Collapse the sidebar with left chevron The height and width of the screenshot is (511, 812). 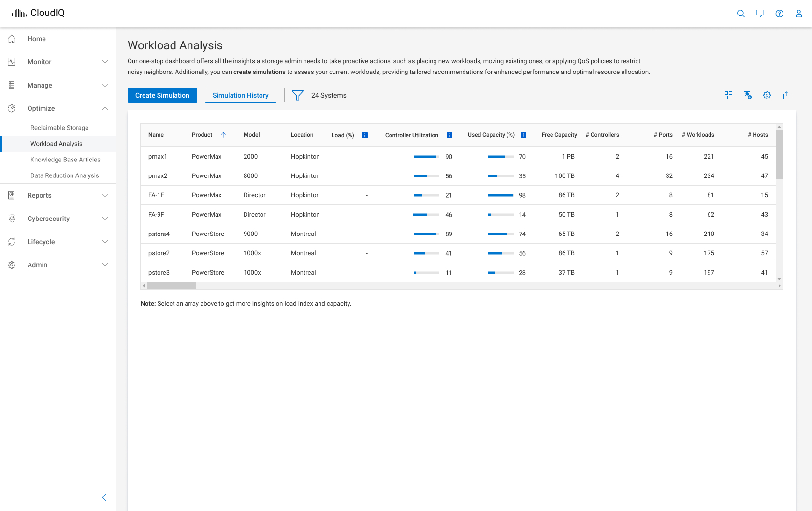click(x=104, y=497)
